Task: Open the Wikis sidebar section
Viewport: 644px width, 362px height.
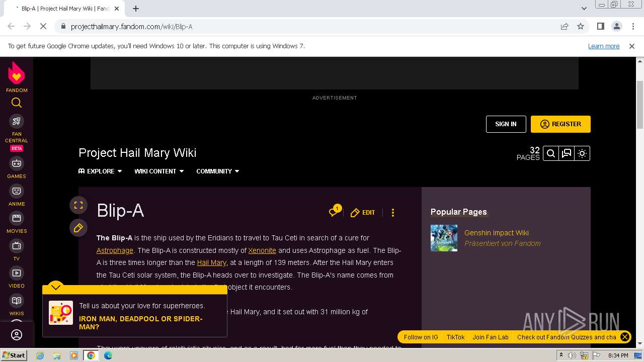Action: point(17,305)
